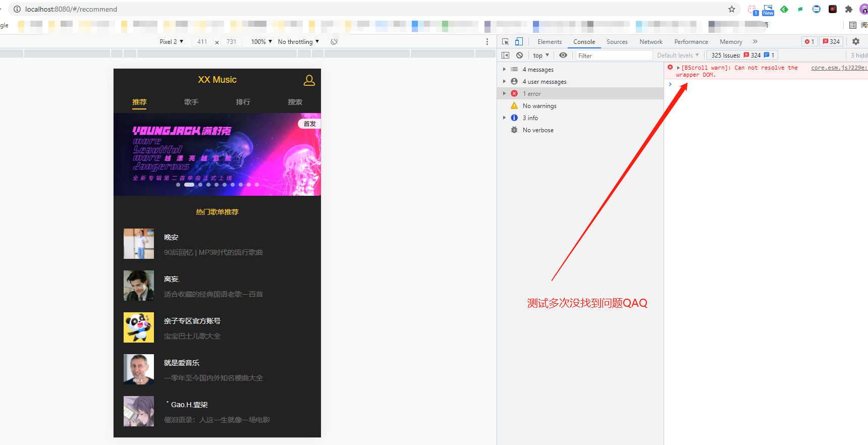The height and width of the screenshot is (445, 868).
Task: Bookmark this page with the star icon
Action: 732,9
